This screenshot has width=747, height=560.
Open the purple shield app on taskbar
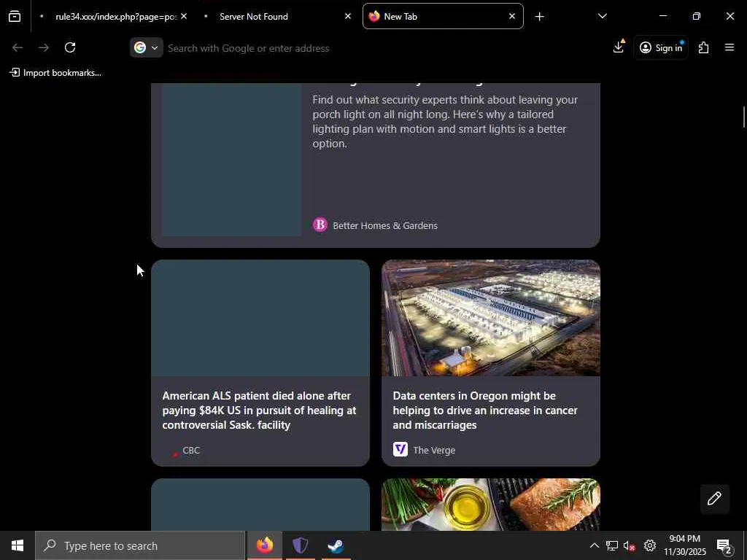tap(300, 545)
